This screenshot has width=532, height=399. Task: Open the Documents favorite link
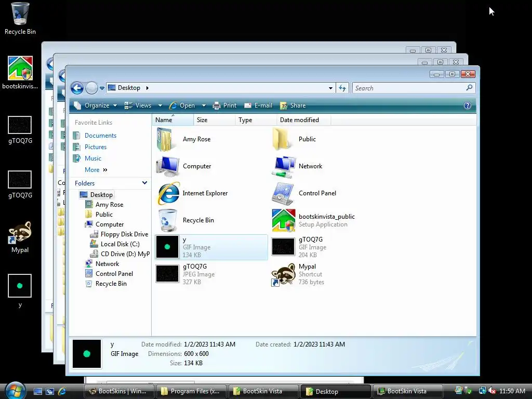[100, 136]
